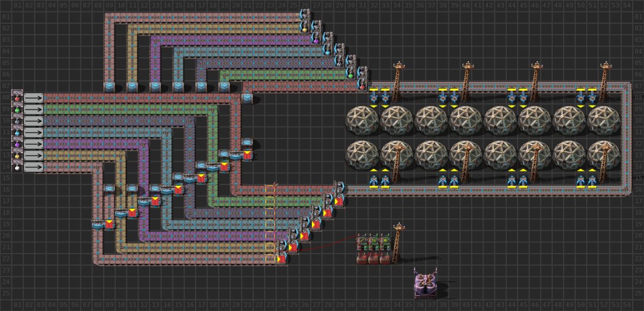The image size is (644, 311).
Task: Click the underground belt at column 21 row 08
Action: tap(247, 98)
